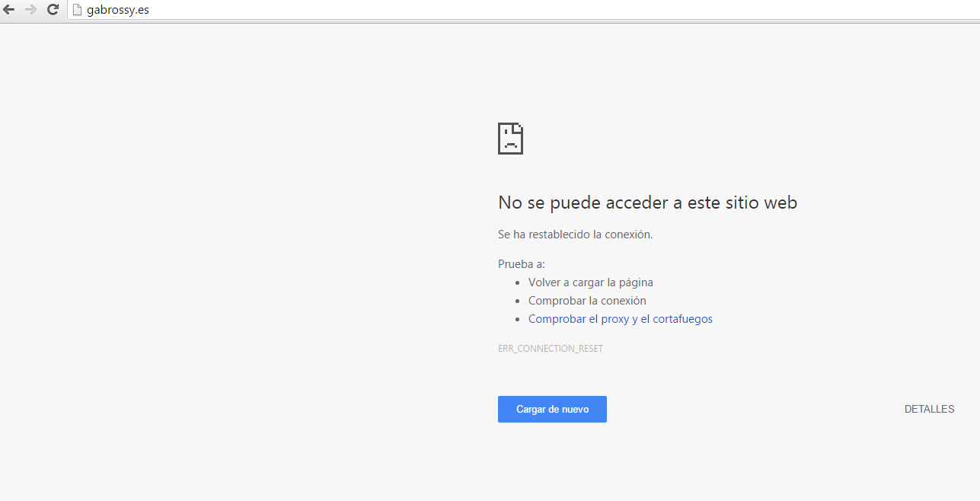Click the 'Cargar de nuevo' button
The height and width of the screenshot is (501, 980).
click(x=552, y=409)
